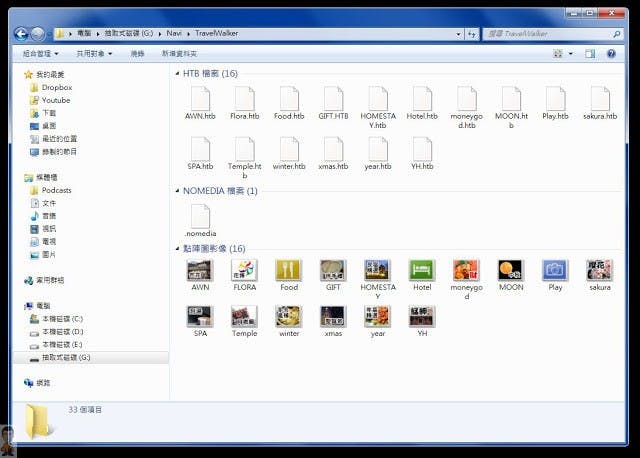This screenshot has height=458, width=640.
Task: Click the Temple bitmap image icon
Action: [244, 316]
